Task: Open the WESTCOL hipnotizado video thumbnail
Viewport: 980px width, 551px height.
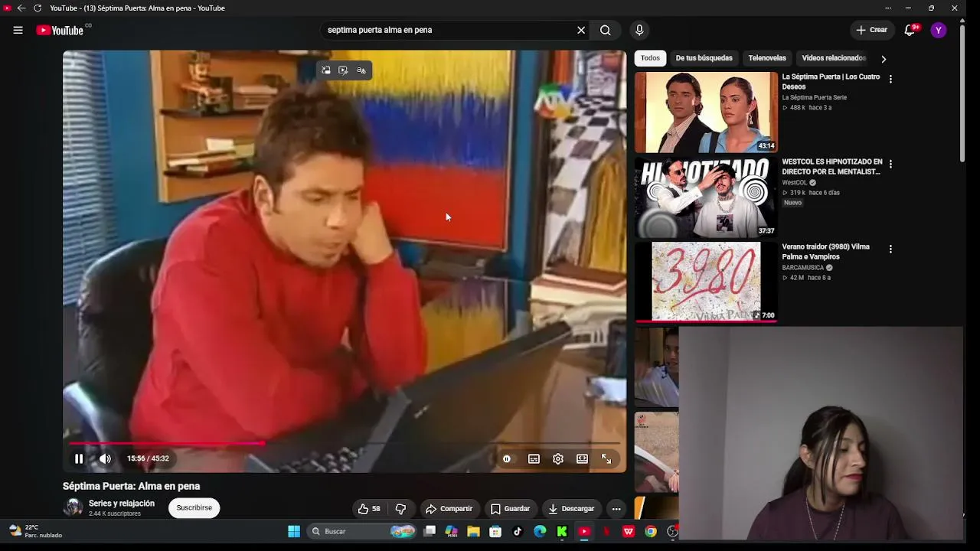Action: pos(706,197)
